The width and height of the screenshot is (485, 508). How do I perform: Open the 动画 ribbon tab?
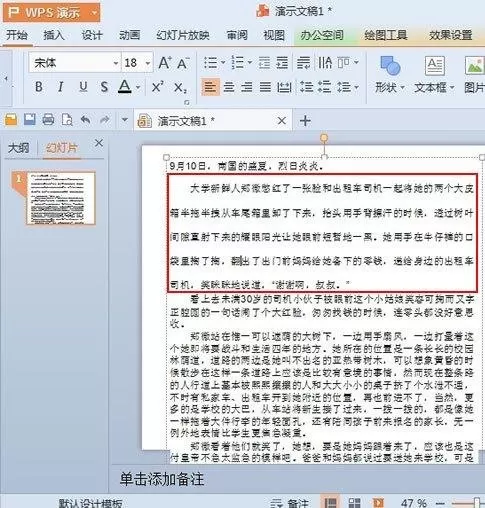click(x=130, y=35)
